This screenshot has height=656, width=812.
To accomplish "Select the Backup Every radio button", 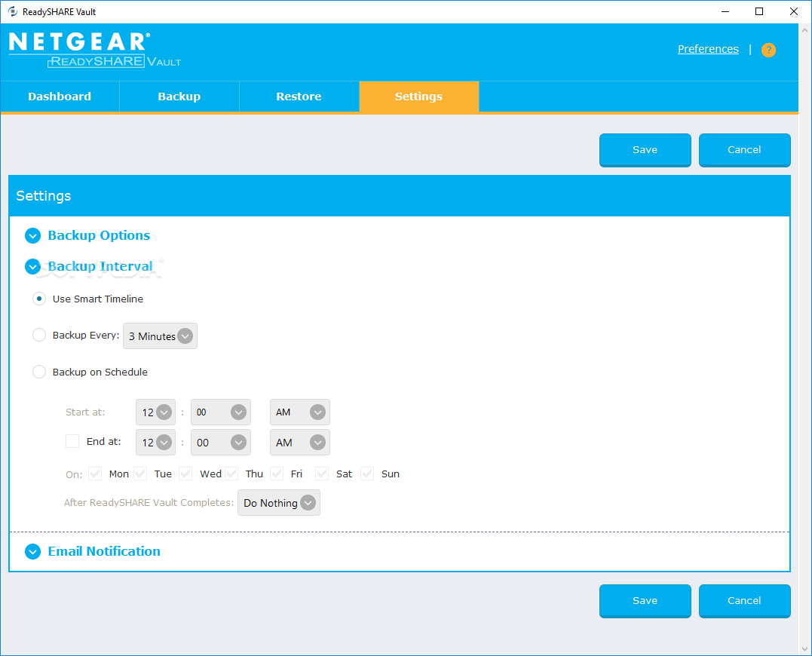I will (x=39, y=335).
